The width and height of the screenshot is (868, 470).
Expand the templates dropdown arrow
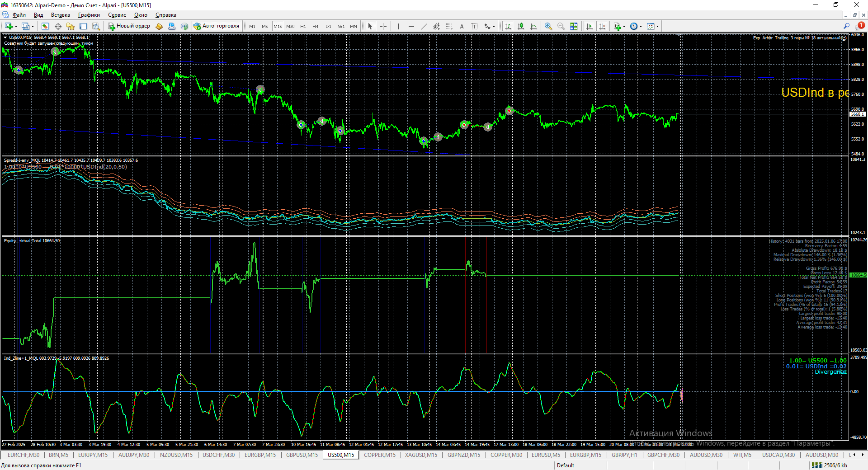click(657, 26)
